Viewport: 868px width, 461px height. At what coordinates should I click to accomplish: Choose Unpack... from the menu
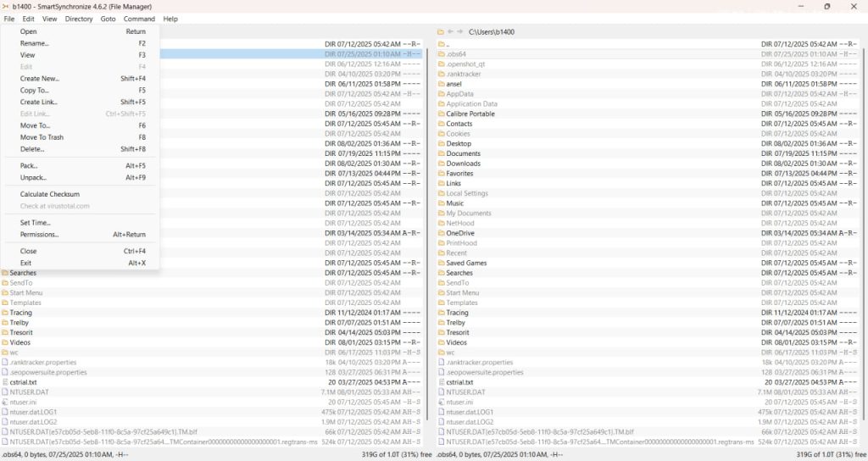click(80, 178)
